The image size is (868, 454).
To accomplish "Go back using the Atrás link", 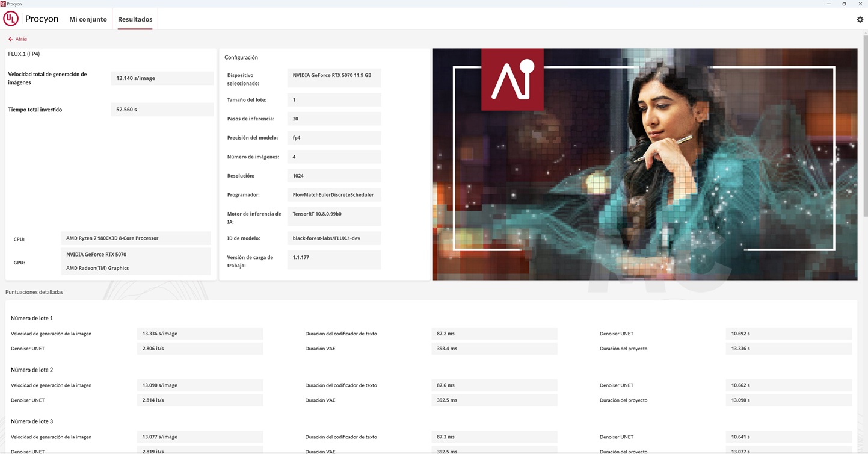I will 21,39.
